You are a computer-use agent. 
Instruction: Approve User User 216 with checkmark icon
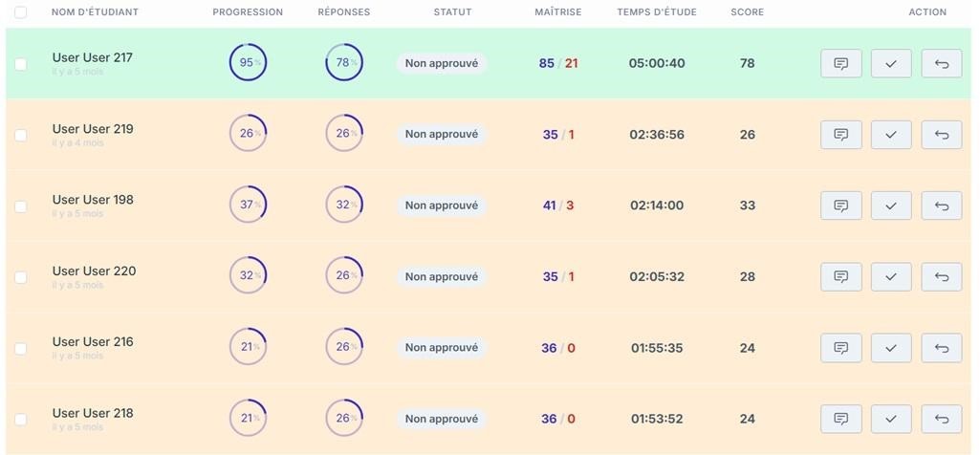[x=891, y=348]
